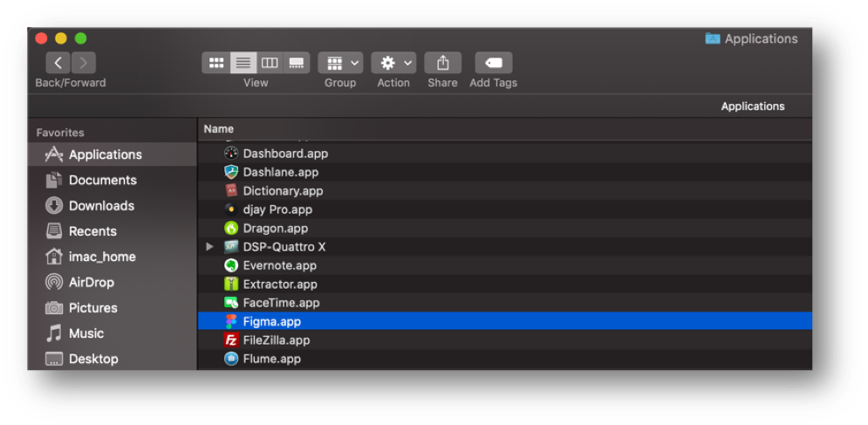The image size is (868, 425).
Task: Select Dragon.app file name
Action: (275, 229)
